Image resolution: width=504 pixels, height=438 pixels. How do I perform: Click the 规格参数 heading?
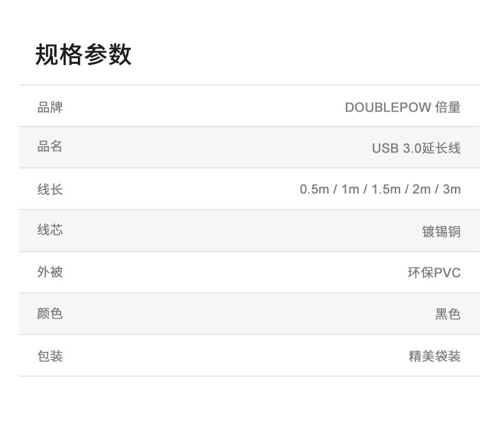[x=83, y=55]
